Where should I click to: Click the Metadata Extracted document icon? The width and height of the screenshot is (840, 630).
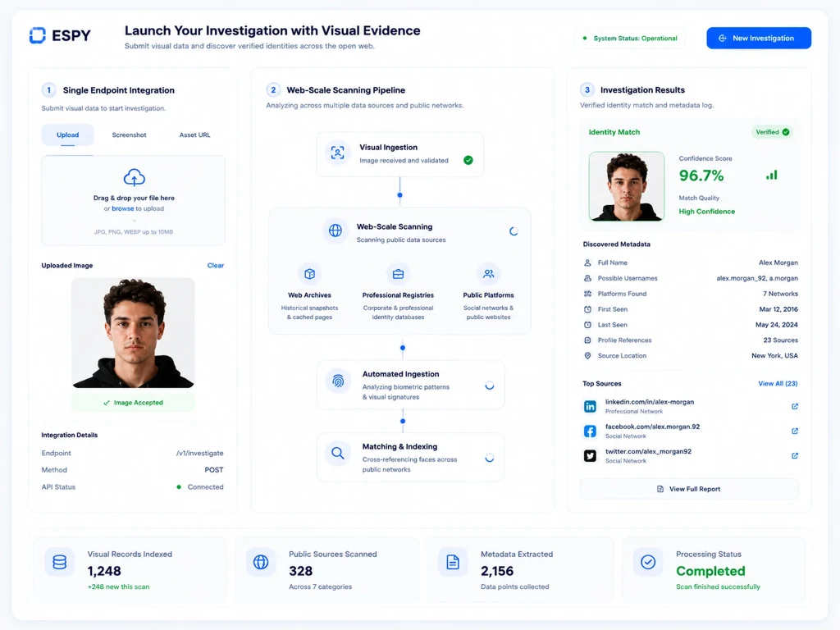coord(453,562)
